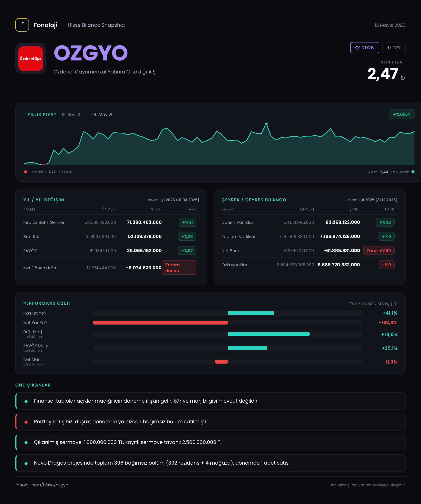Click the 'PERFORMANS ÖZETİ' section header
Screen dimensions: 421x504
pos(47,303)
